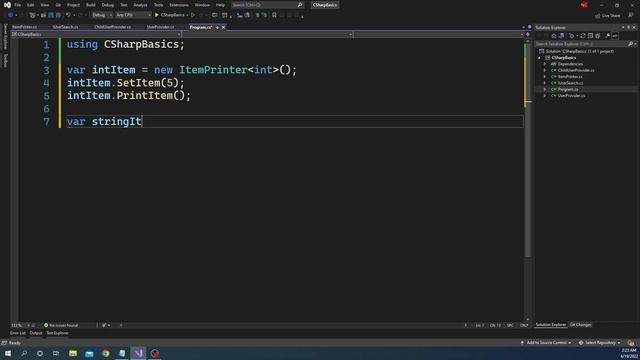Switch to the Git Changes tab

580,325
